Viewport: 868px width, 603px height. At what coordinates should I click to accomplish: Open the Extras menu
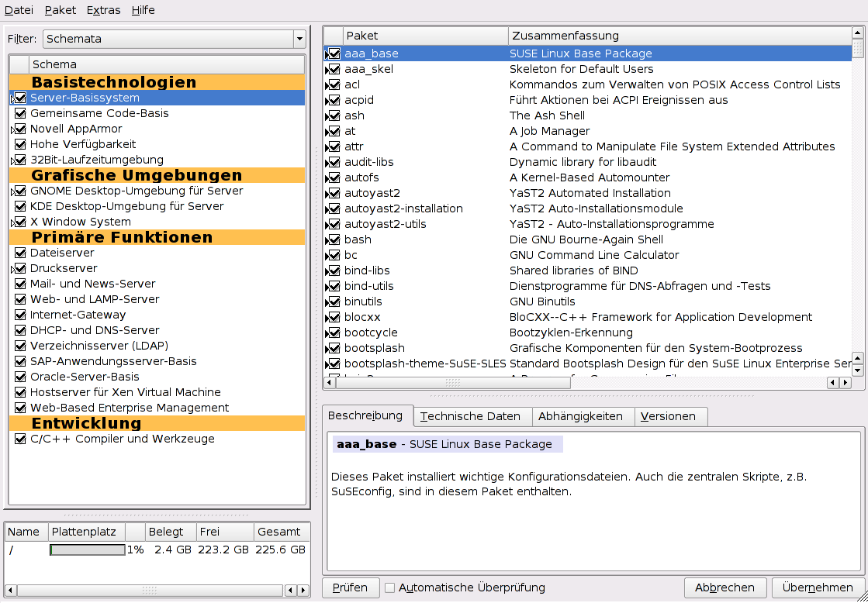tap(103, 10)
